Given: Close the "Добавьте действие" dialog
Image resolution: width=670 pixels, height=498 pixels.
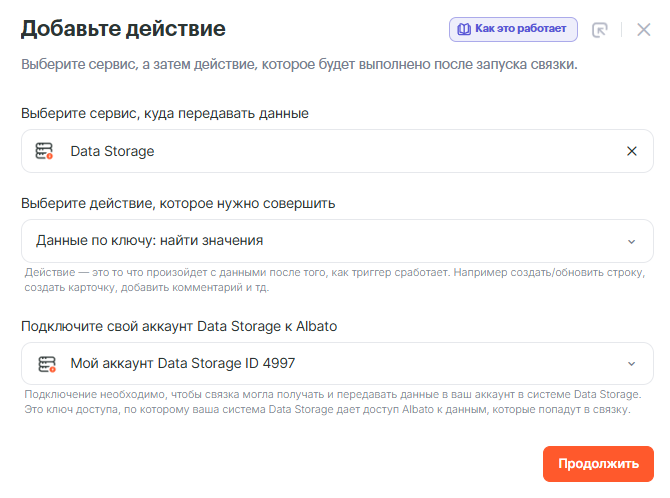Looking at the screenshot, I should click(643, 30).
